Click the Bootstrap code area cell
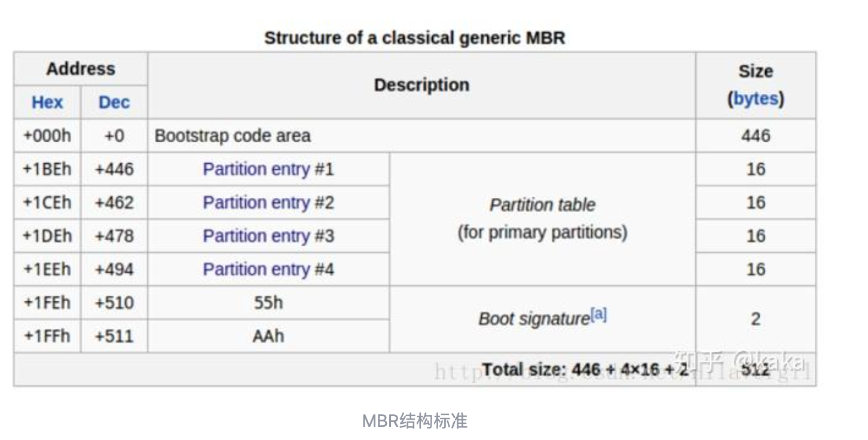The image size is (868, 440). [233, 136]
